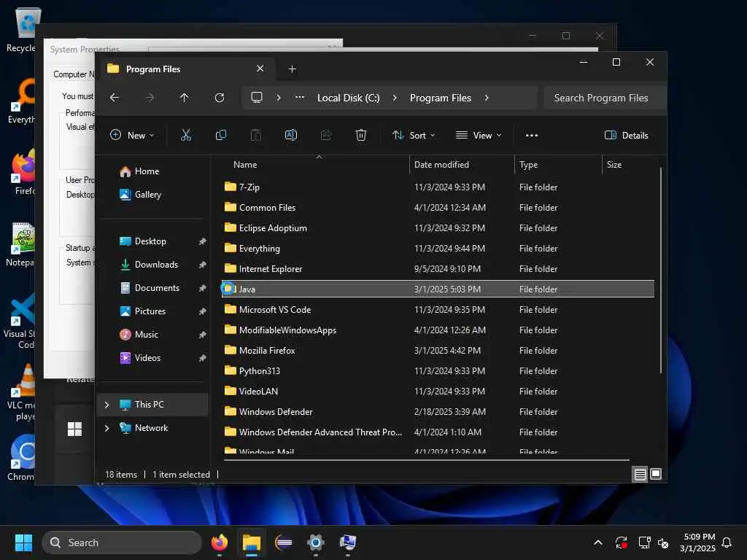Go back with the left arrow
This screenshot has width=747, height=560.
tap(115, 98)
